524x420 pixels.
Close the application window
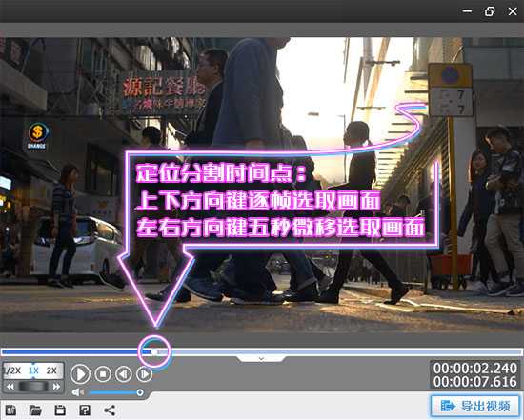click(513, 11)
